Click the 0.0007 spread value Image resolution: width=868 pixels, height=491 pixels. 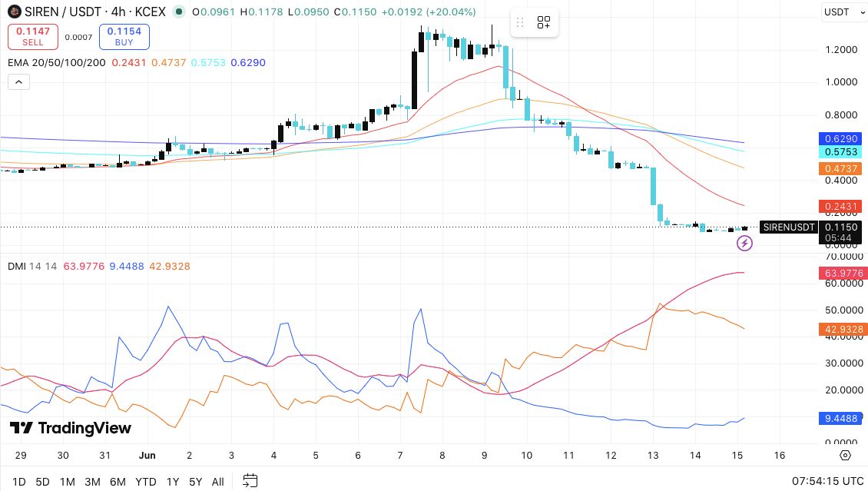point(78,37)
